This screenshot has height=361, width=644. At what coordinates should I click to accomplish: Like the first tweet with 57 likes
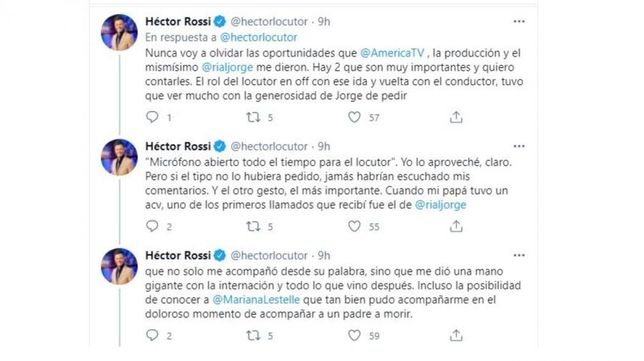(x=354, y=117)
